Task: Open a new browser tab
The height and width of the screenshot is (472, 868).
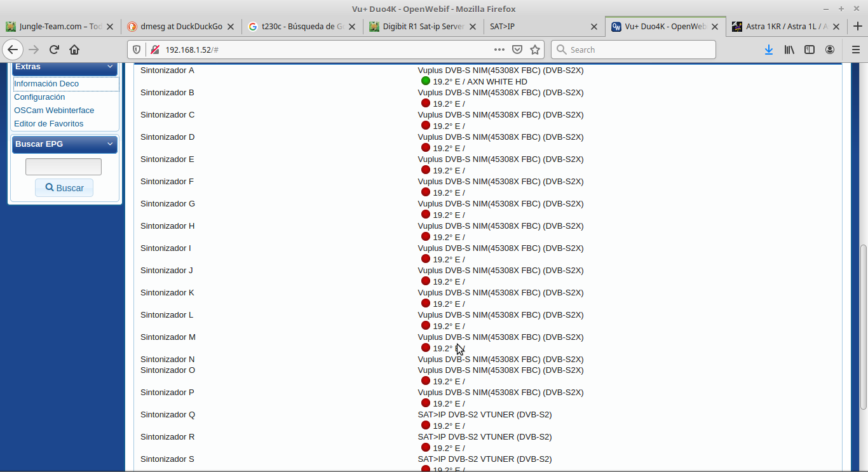Action: click(855, 27)
